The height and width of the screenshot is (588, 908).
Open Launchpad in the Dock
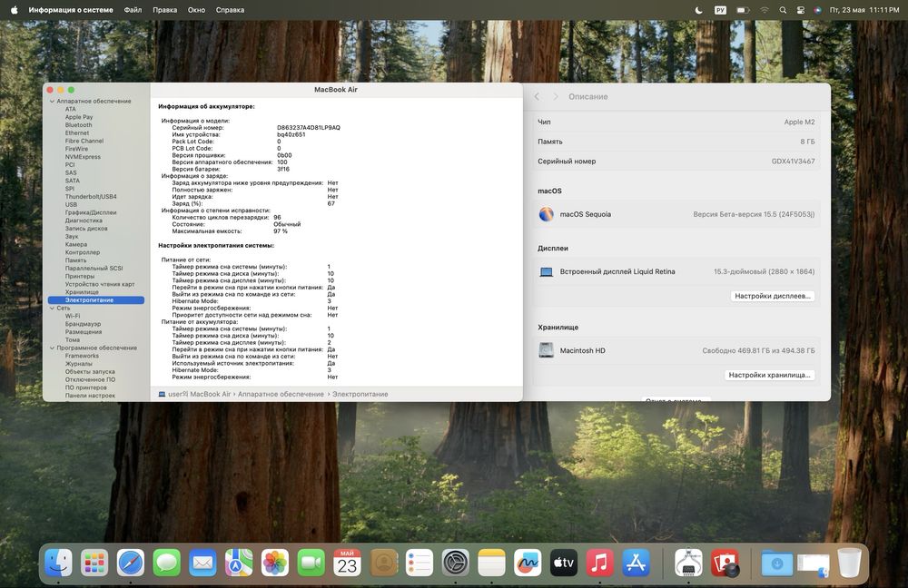tap(94, 563)
